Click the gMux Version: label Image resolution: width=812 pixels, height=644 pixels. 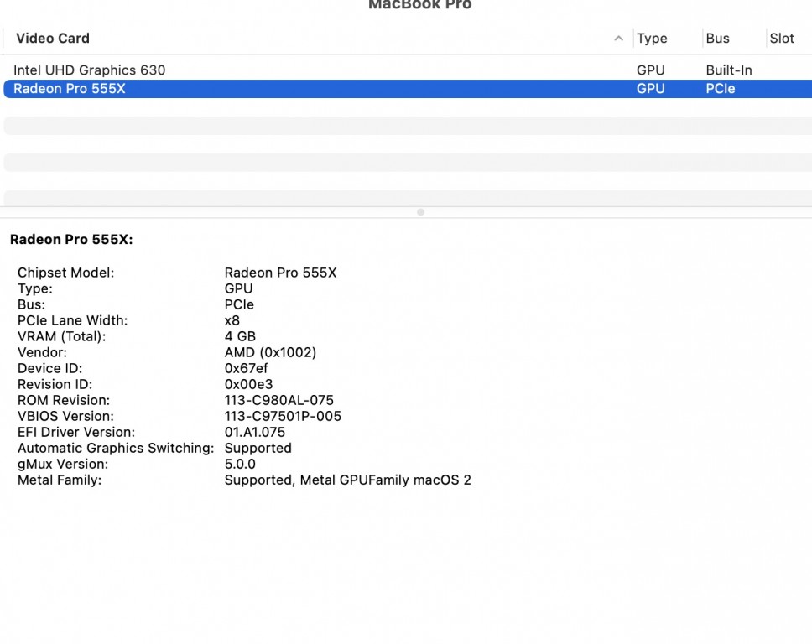63,465
